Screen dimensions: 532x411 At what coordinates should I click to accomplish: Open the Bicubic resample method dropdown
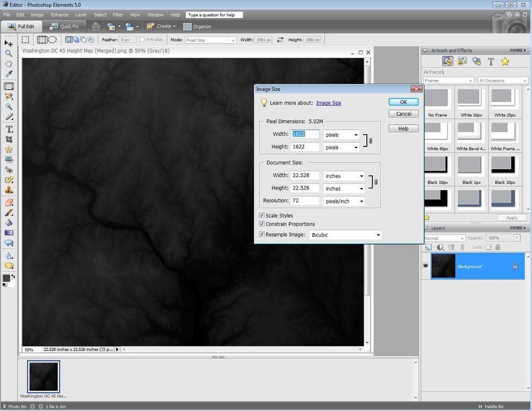345,235
